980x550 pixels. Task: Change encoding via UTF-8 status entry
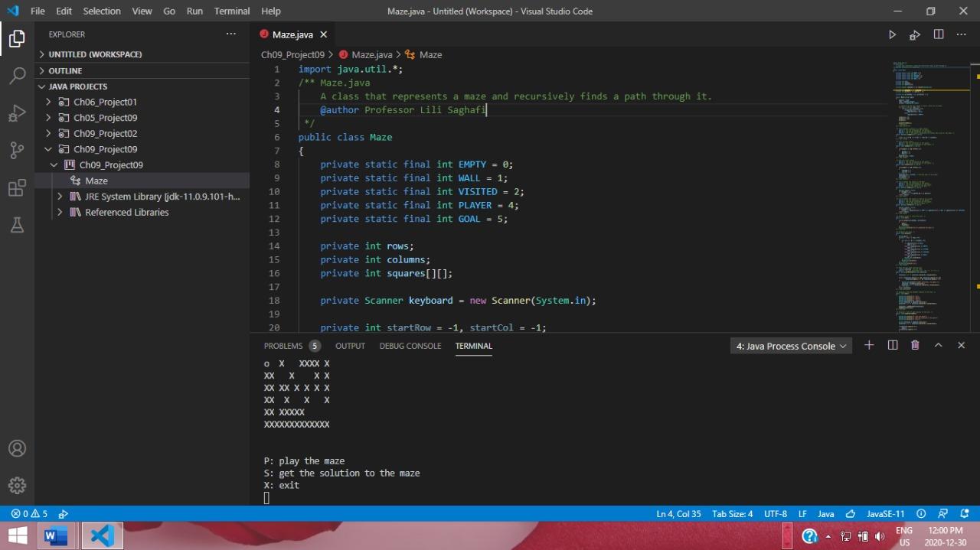pos(776,514)
